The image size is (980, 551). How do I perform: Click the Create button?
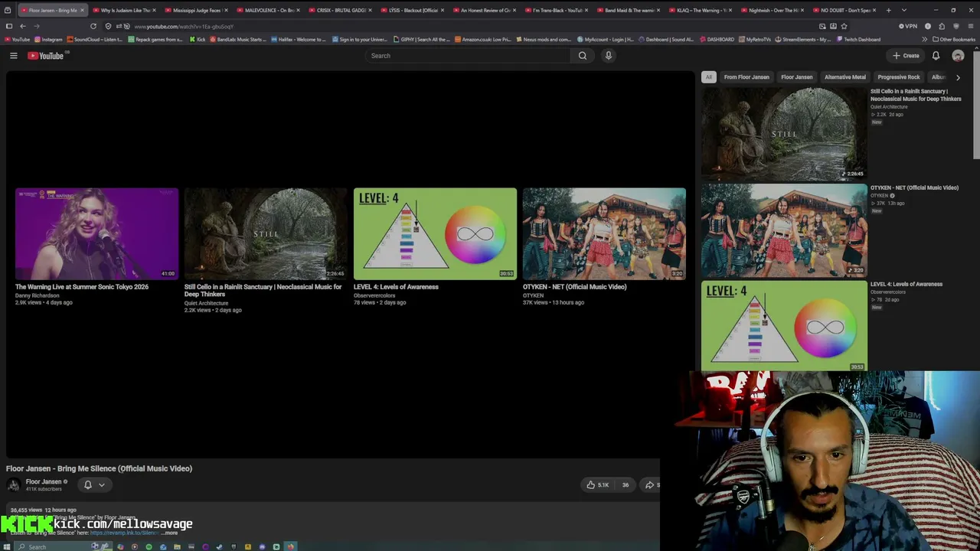[906, 56]
